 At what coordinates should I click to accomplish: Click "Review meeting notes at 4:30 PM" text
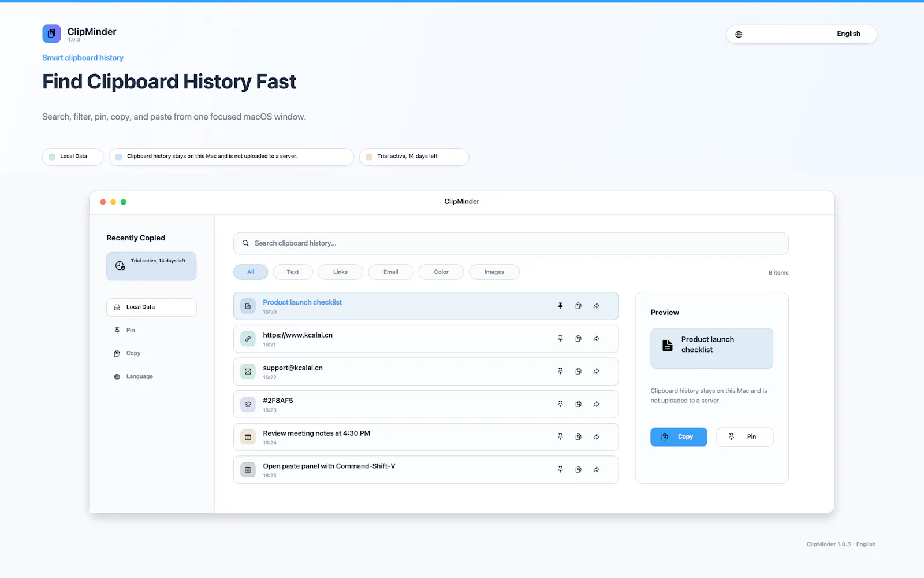[x=316, y=433]
